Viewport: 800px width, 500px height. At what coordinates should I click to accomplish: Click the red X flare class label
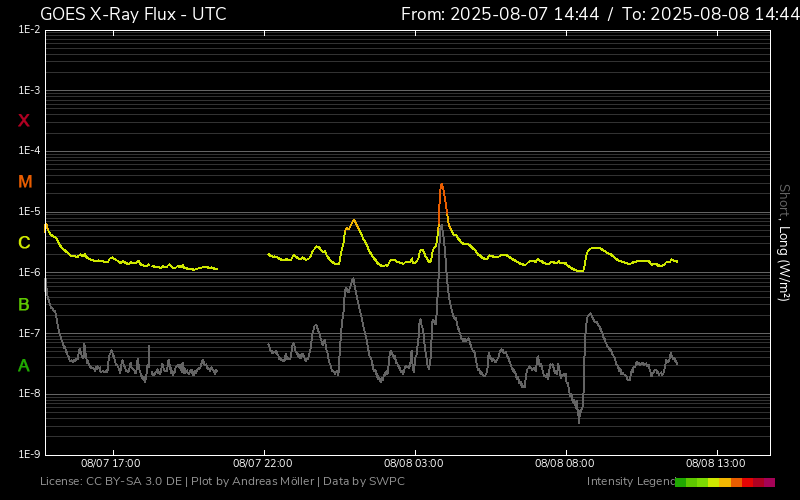(24, 121)
